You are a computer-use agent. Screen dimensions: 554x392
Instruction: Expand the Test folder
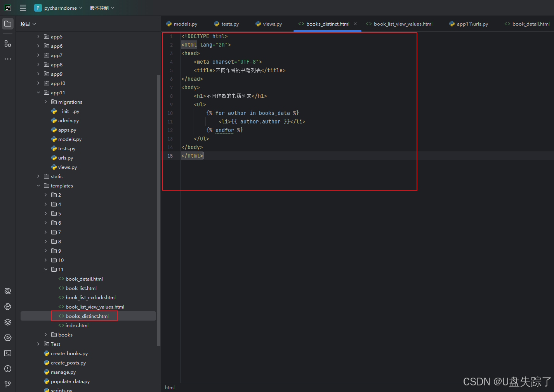coord(38,344)
